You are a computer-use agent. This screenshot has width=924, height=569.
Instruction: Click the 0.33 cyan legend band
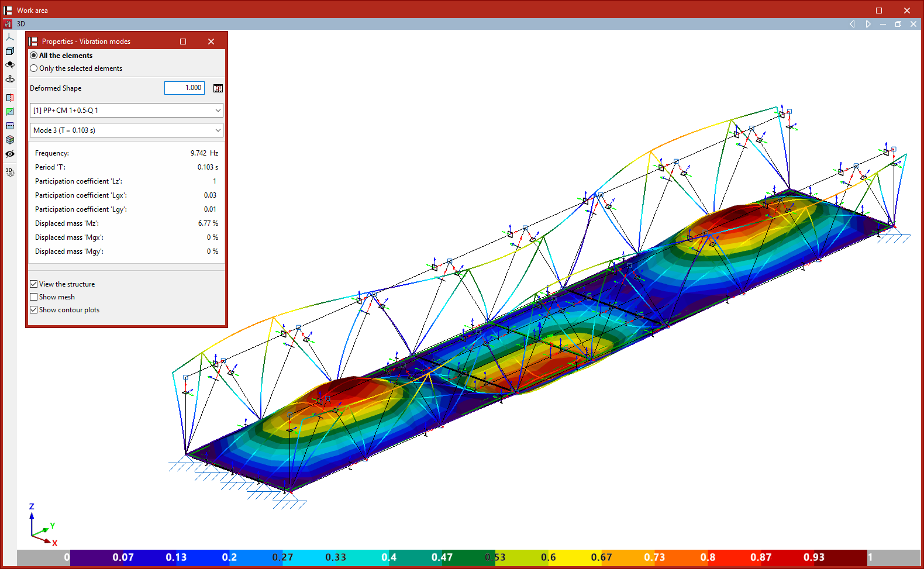[x=309, y=557]
